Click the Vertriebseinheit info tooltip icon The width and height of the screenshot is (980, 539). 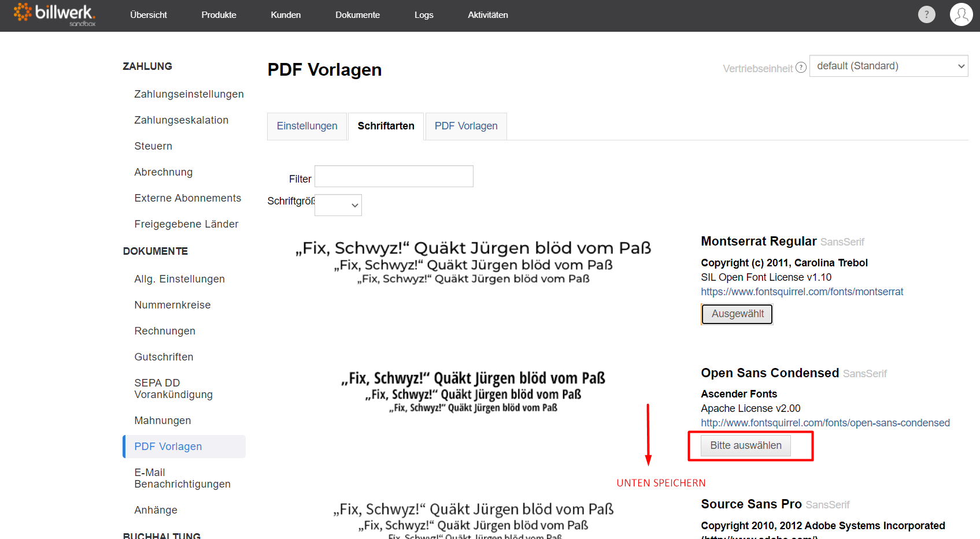(x=801, y=68)
